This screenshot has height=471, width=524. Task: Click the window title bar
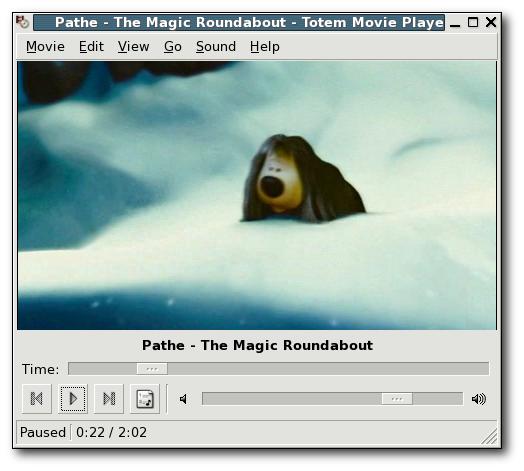[239, 22]
